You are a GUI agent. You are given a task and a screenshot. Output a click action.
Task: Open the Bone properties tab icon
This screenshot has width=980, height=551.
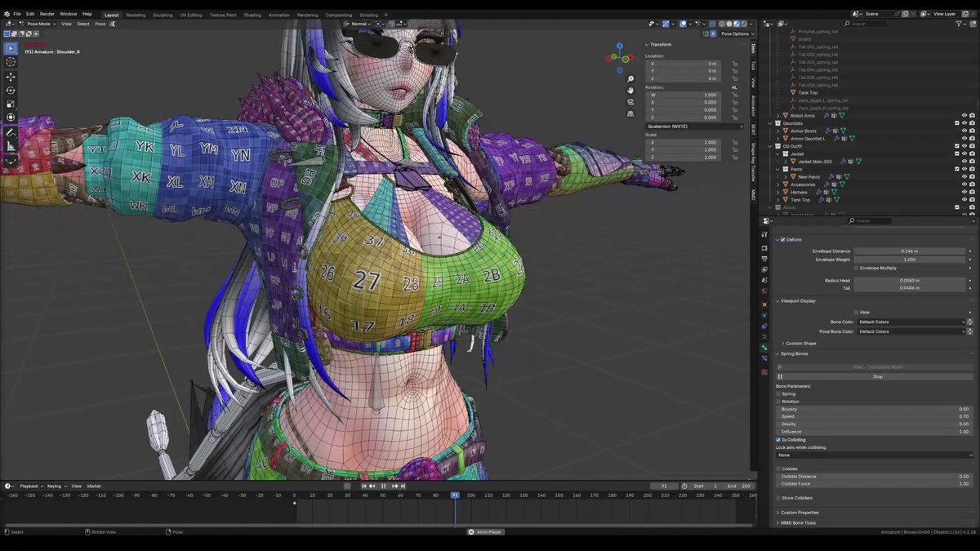[x=764, y=349]
